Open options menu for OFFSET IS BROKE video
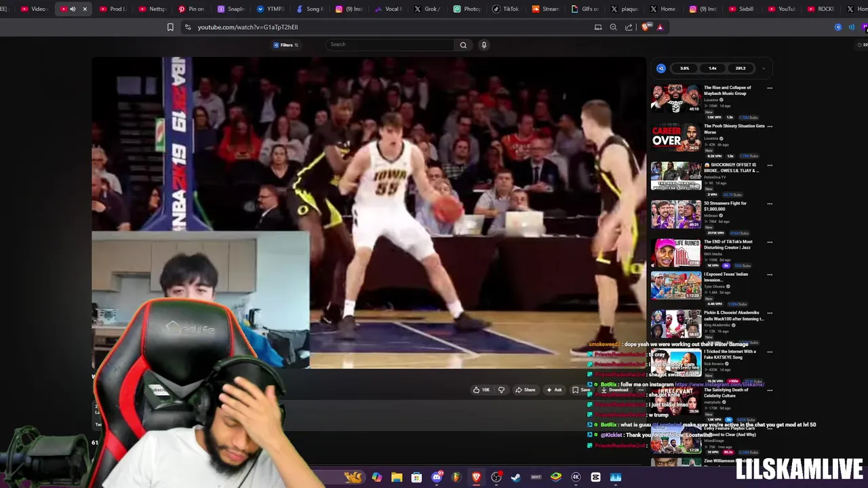This screenshot has height=488, width=868. pos(769,165)
